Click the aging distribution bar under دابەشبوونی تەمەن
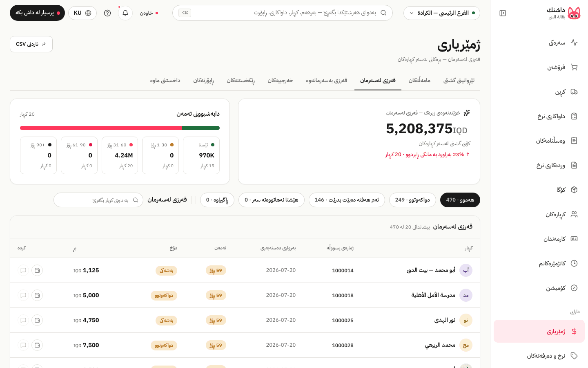588x368 pixels. (120, 128)
